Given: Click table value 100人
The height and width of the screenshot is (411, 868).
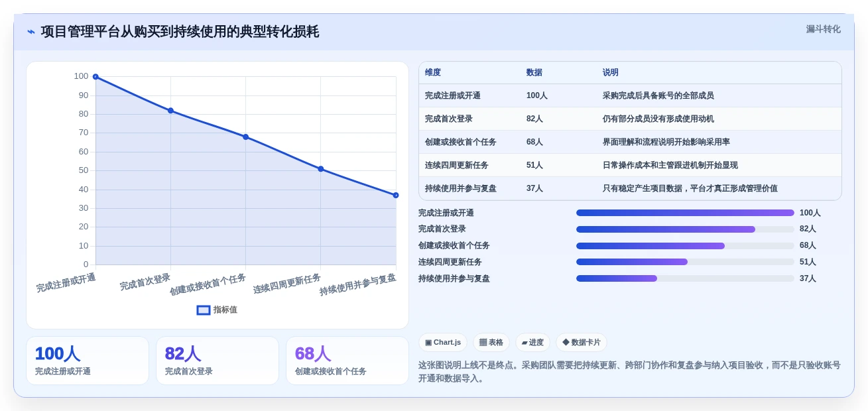Looking at the screenshot, I should click(x=537, y=95).
